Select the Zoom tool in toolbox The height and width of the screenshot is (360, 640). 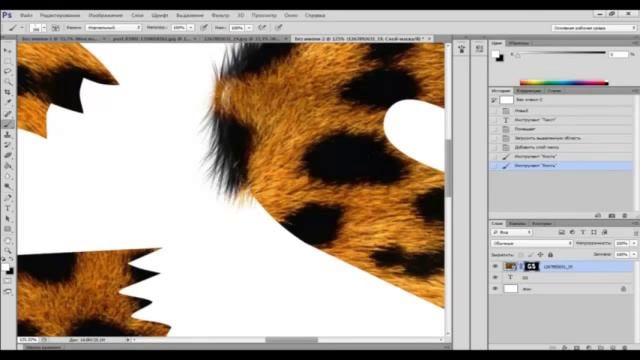point(7,250)
